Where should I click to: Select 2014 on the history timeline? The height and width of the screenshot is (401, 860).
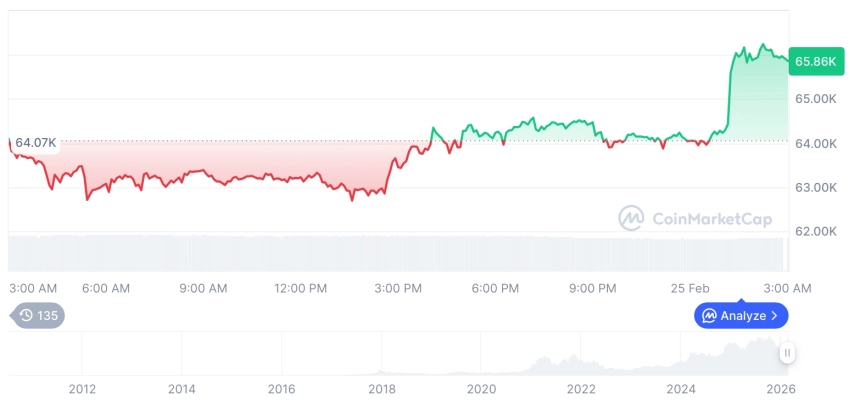point(181,389)
